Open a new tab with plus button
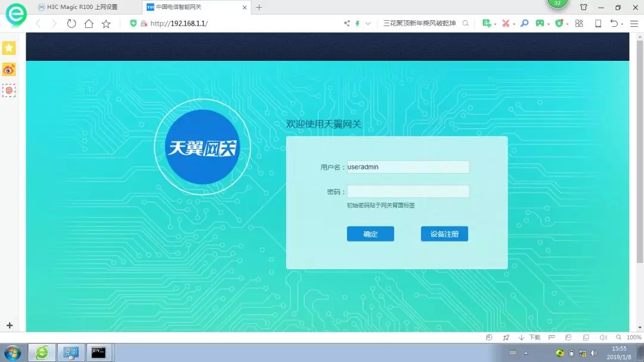 (x=259, y=7)
